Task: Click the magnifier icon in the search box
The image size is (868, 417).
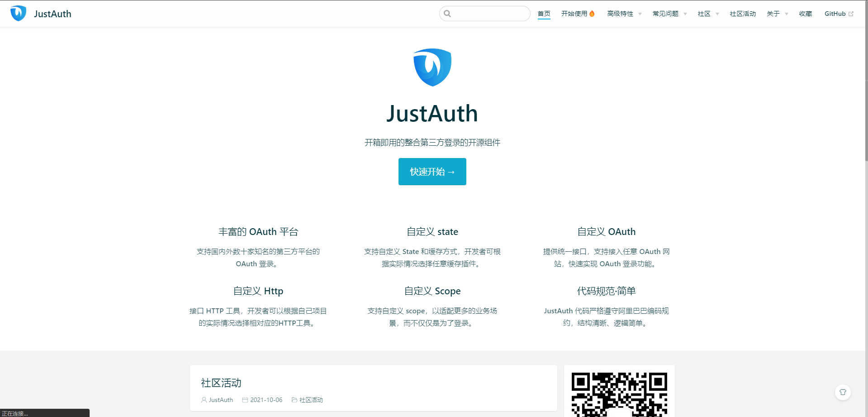Action: coord(447,14)
